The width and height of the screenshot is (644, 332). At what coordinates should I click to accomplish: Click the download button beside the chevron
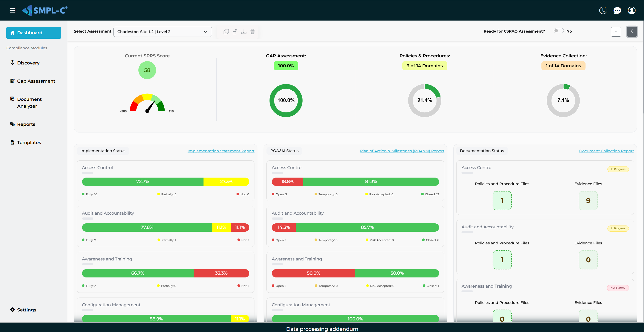616,32
